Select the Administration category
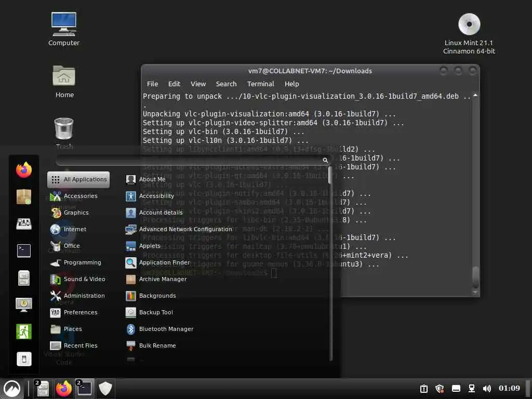This screenshot has width=532, height=399. click(x=77, y=296)
